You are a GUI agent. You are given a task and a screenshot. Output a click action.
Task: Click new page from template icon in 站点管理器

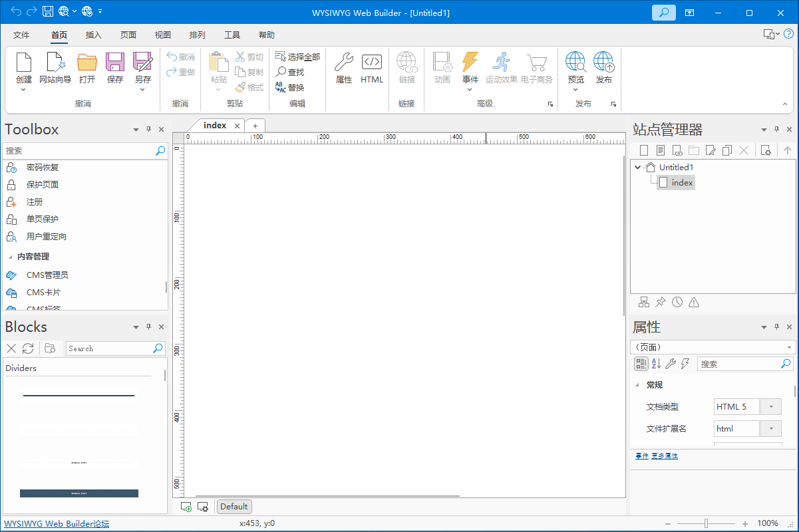point(660,150)
